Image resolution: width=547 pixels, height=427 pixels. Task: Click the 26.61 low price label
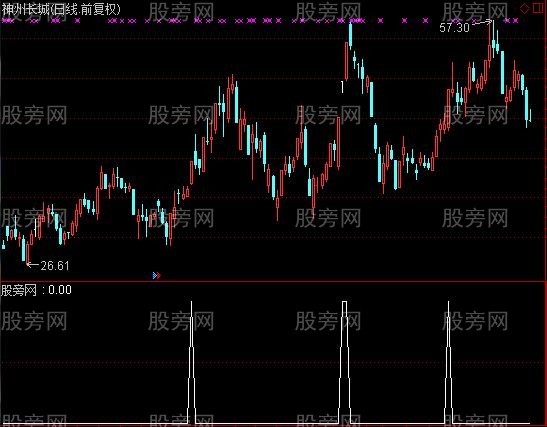point(55,266)
